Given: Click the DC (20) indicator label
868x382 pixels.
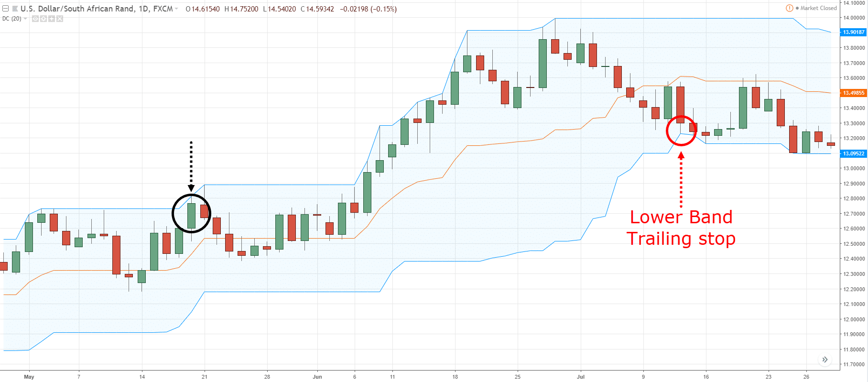Looking at the screenshot, I should pyautogui.click(x=12, y=19).
